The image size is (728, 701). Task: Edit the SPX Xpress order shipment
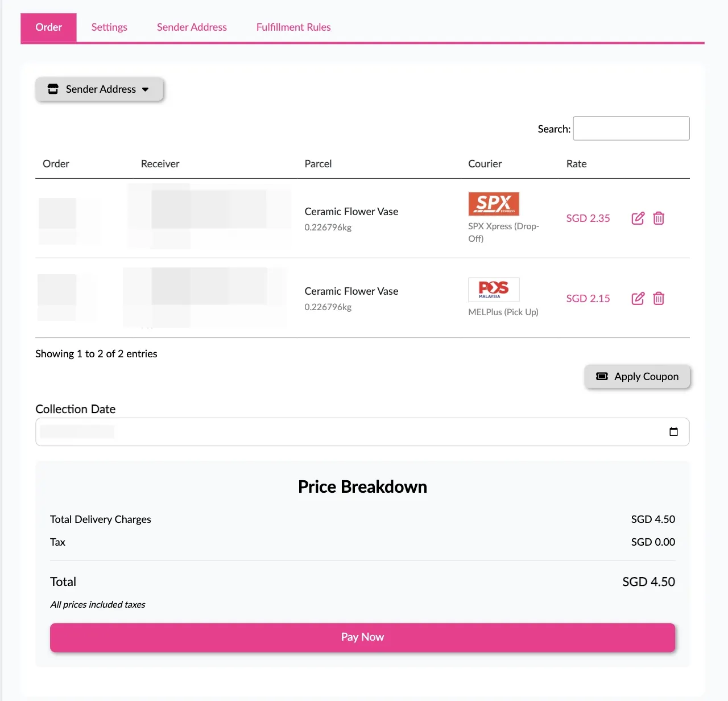click(638, 218)
